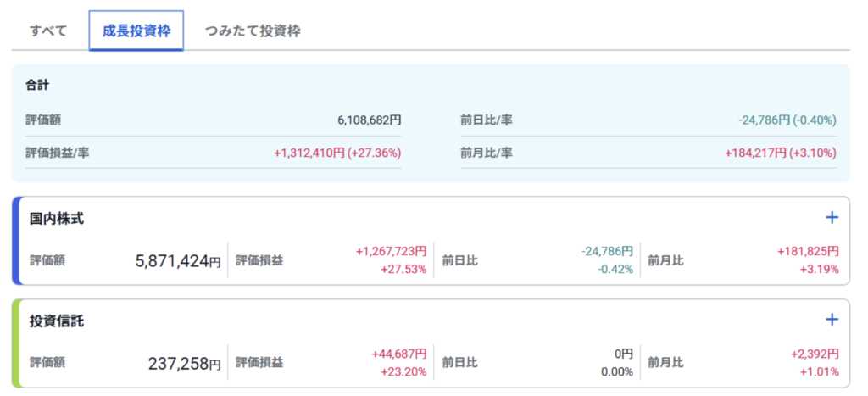Image resolution: width=868 pixels, height=396 pixels.
Task: Click total 評価額 value 6,108,682円
Action: pos(369,120)
